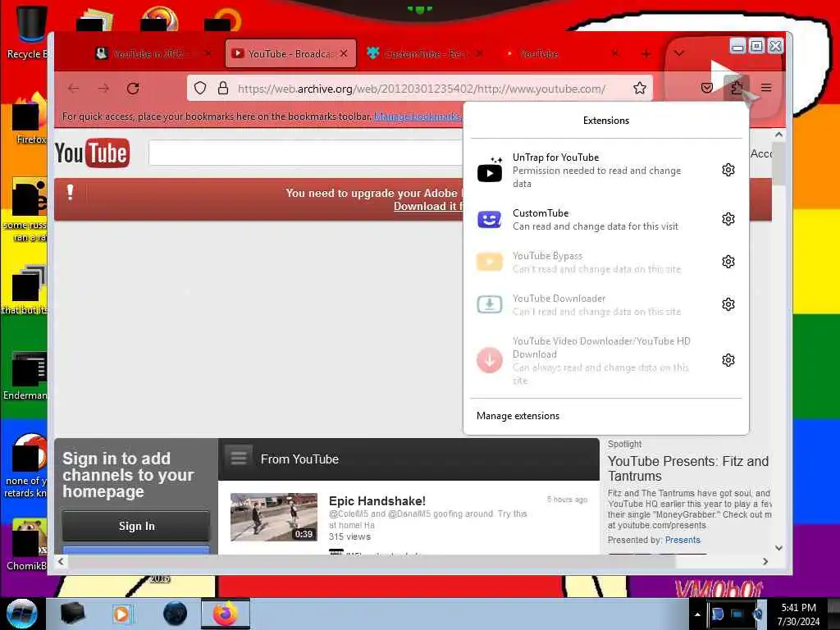The width and height of the screenshot is (840, 630).
Task: Click the guide menu icon beside From YouTube
Action: tap(239, 459)
